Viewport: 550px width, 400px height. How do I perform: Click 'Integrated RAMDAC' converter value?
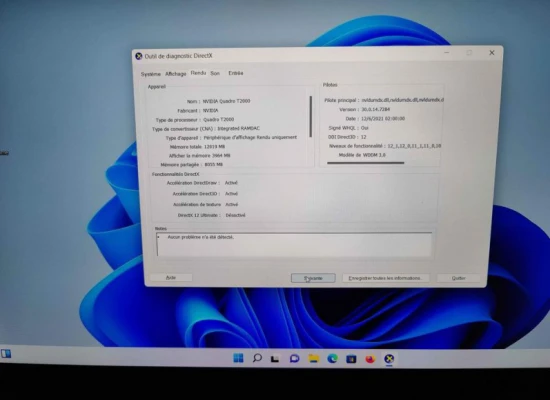pos(239,128)
